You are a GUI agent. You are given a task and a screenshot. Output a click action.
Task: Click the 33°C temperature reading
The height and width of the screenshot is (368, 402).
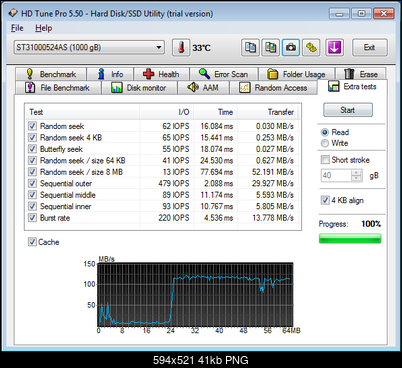point(201,48)
